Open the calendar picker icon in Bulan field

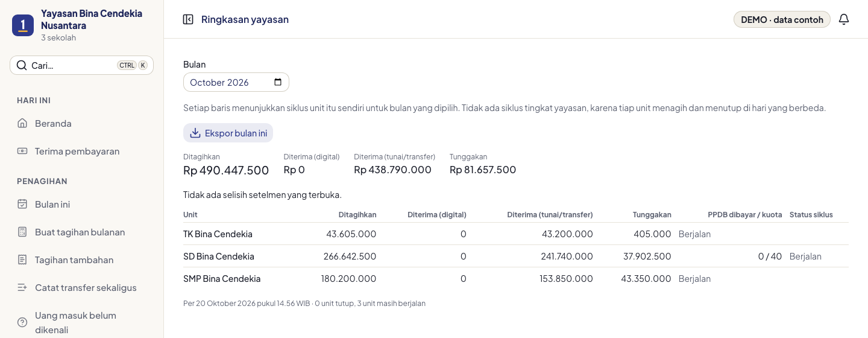coord(278,82)
